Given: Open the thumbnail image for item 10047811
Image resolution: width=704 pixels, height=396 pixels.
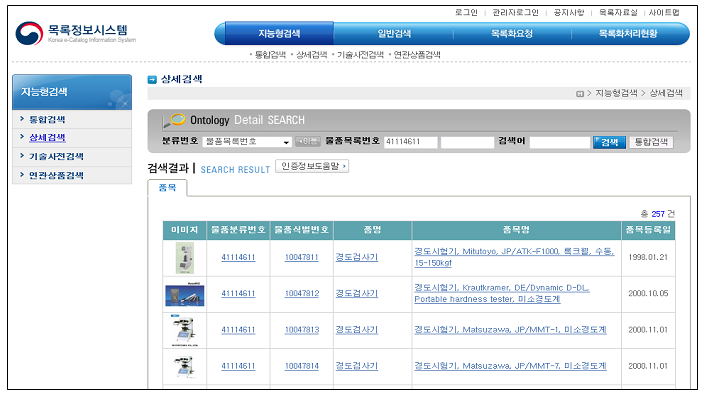Looking at the screenshot, I should click(185, 258).
